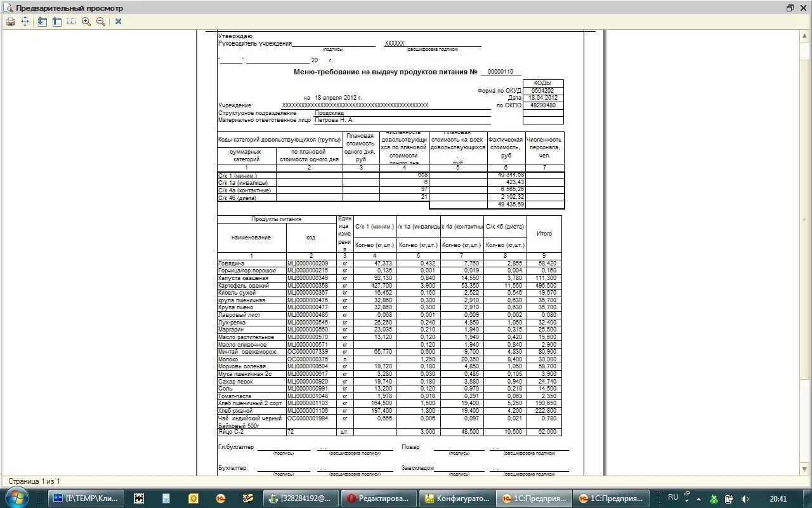
Task: Click the power plug icon in the tray
Action: coord(730,499)
